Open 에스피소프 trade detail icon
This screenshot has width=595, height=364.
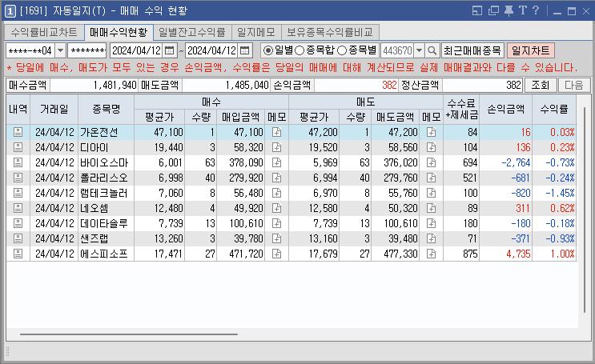pyautogui.click(x=18, y=254)
